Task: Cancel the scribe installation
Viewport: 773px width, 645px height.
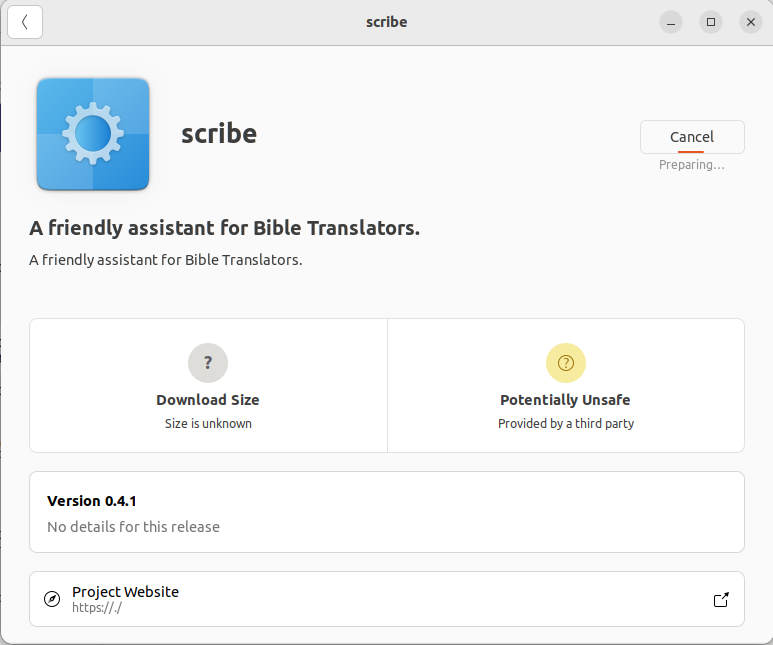Action: (x=692, y=137)
